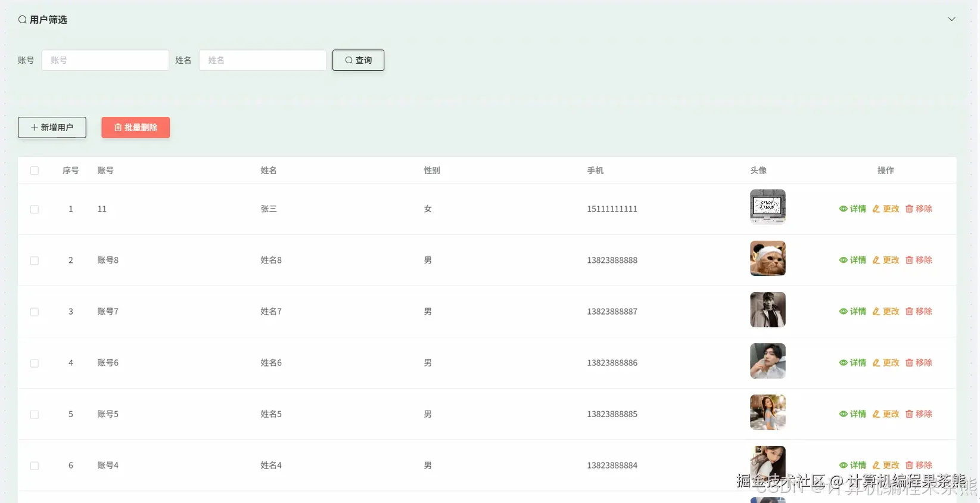
Task: Open avatar thumbnail of user 张三
Action: tap(768, 207)
